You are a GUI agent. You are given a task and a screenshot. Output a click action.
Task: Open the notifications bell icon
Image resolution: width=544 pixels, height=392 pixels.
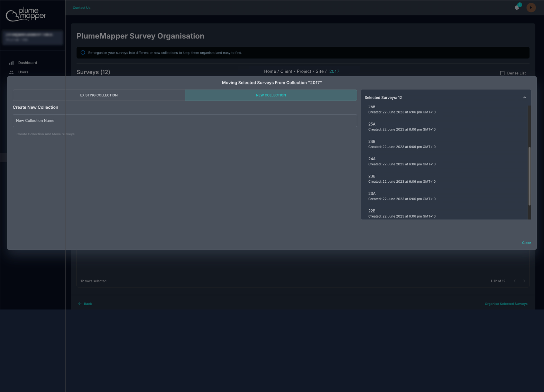(x=517, y=8)
